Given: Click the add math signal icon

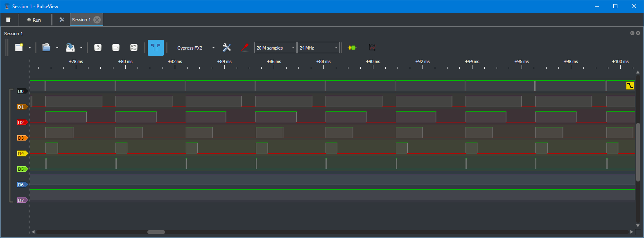Looking at the screenshot, I should pos(372,48).
